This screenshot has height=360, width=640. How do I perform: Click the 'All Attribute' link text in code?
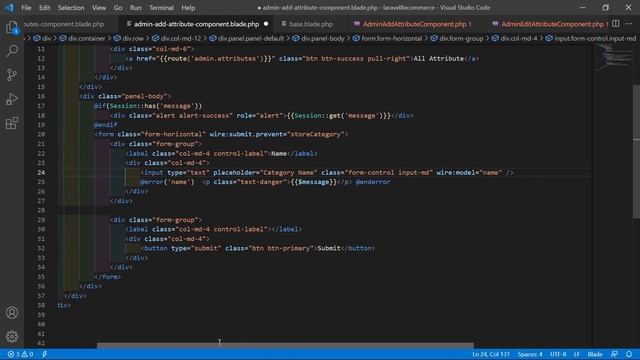tap(438, 58)
